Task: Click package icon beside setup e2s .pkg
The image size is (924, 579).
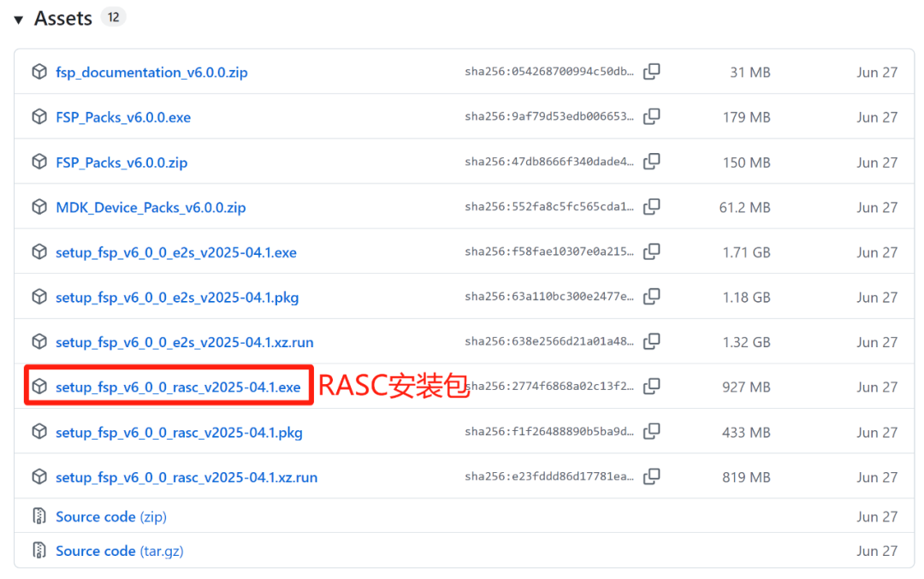Action: (x=39, y=296)
